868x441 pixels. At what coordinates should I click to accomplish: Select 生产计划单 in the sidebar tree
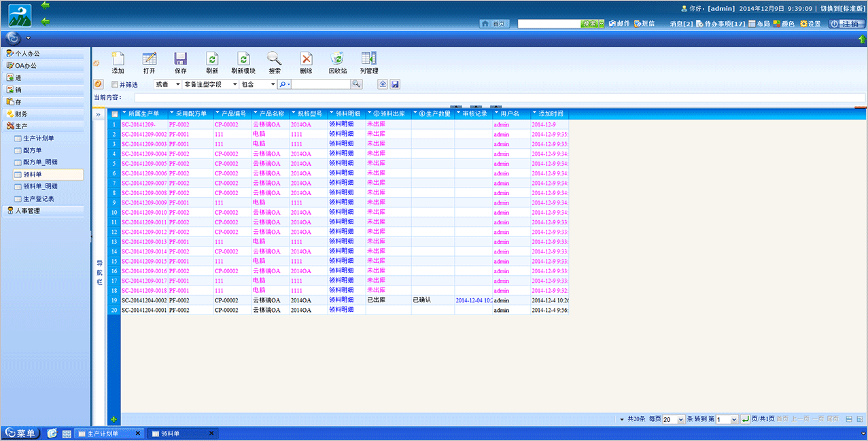(x=38, y=139)
